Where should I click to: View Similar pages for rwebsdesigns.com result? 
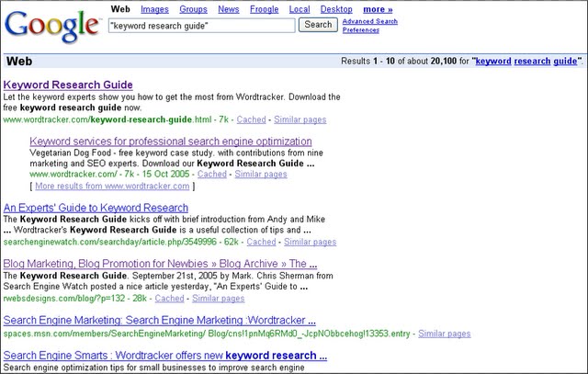click(219, 299)
